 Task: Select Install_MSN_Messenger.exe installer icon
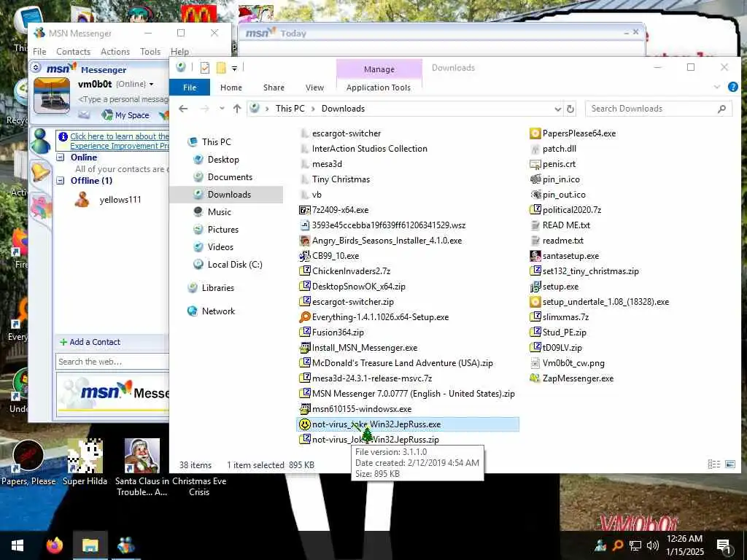(x=304, y=348)
